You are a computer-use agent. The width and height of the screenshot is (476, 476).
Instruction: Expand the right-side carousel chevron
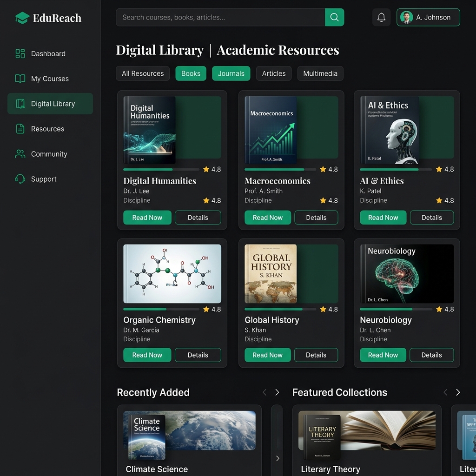tap(277, 458)
